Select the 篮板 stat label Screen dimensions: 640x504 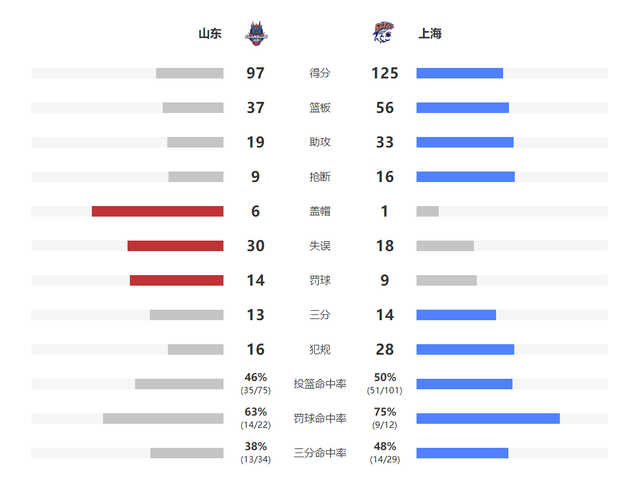point(320,108)
